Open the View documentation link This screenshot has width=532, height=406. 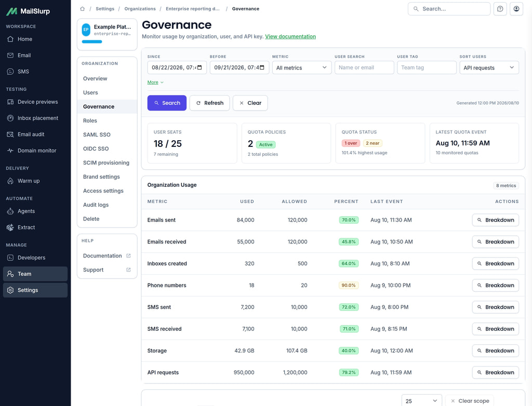click(290, 36)
